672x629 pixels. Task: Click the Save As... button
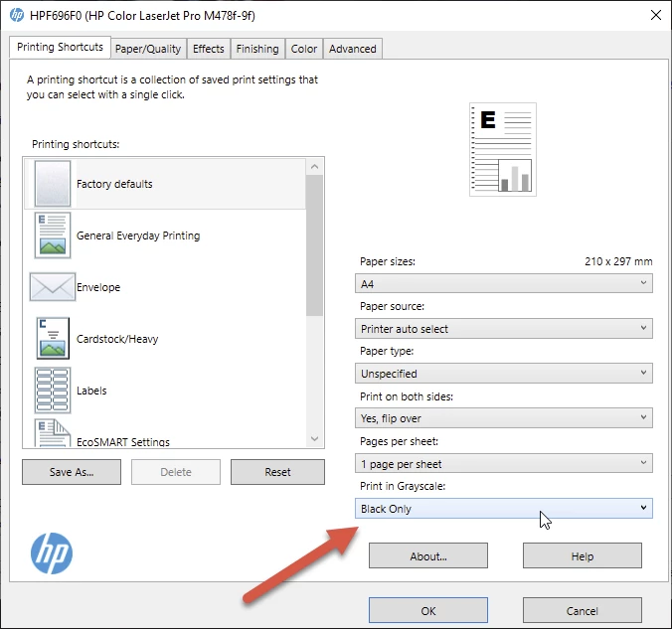[72, 472]
